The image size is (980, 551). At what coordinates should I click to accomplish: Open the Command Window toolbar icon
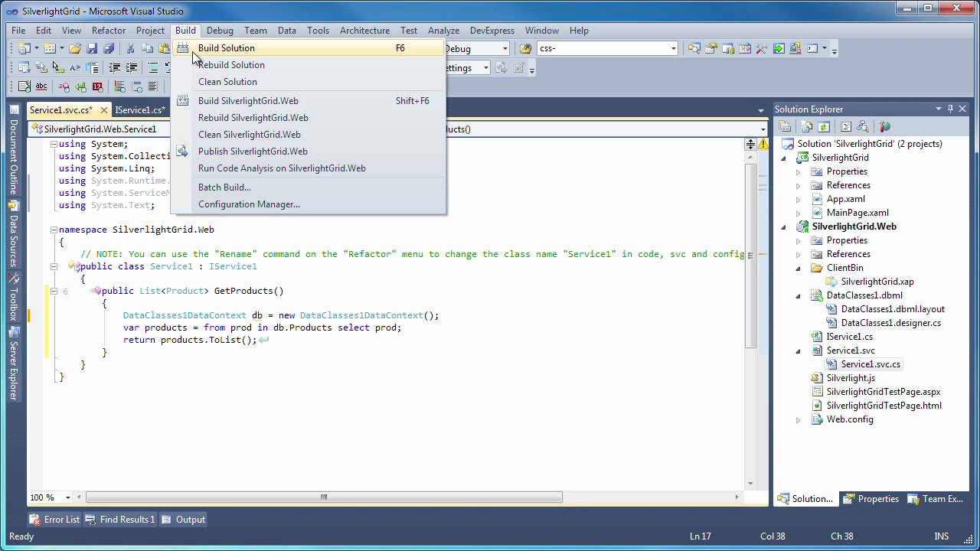pyautogui.click(x=812, y=48)
